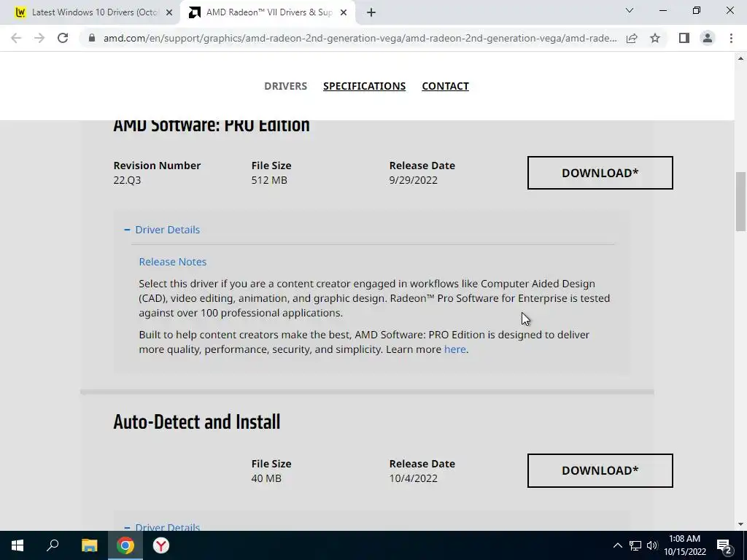The width and height of the screenshot is (747, 560).
Task: Click the 'Auto-Detect and Install' heading
Action: click(197, 422)
